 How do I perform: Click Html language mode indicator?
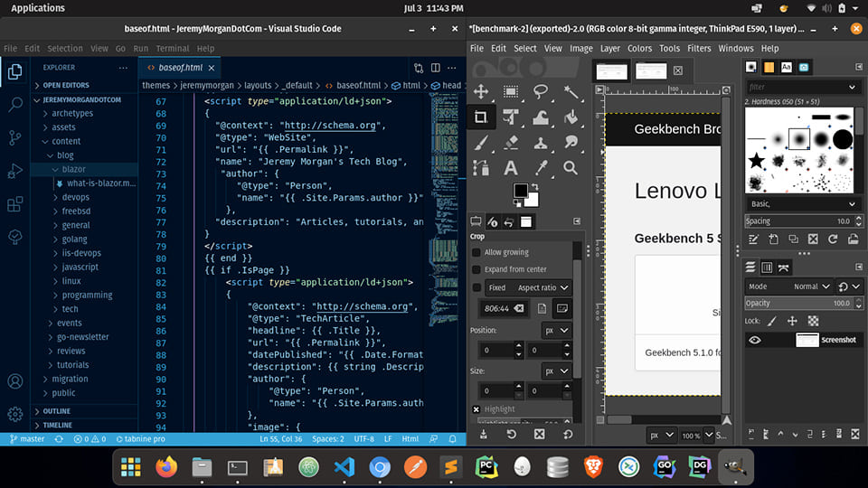click(410, 439)
